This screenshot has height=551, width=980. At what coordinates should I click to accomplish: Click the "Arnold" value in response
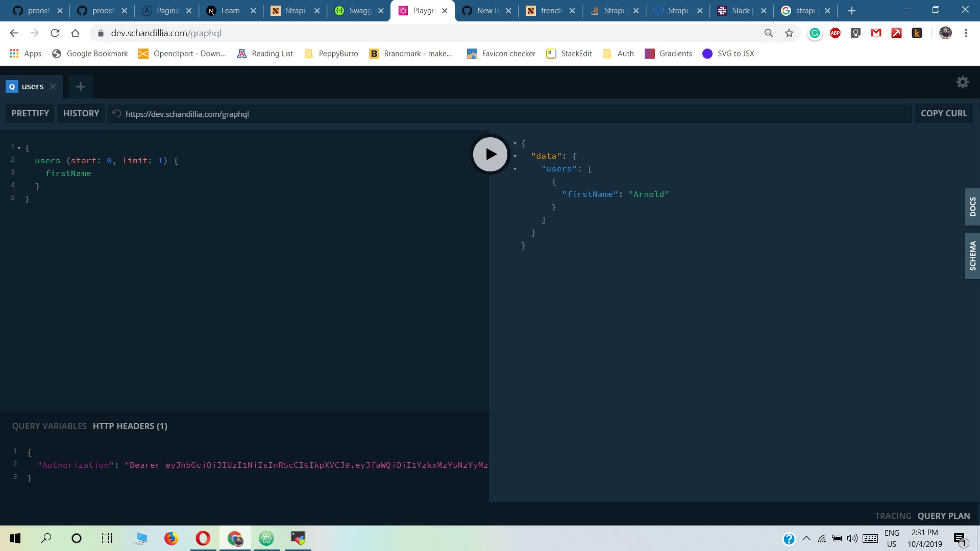(x=648, y=194)
